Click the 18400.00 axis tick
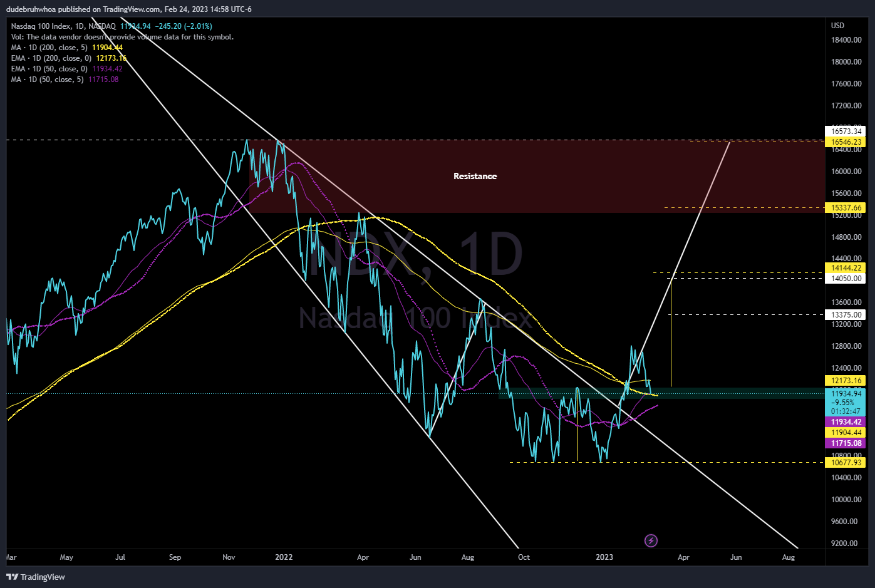This screenshot has height=588, width=875. pyautogui.click(x=846, y=40)
